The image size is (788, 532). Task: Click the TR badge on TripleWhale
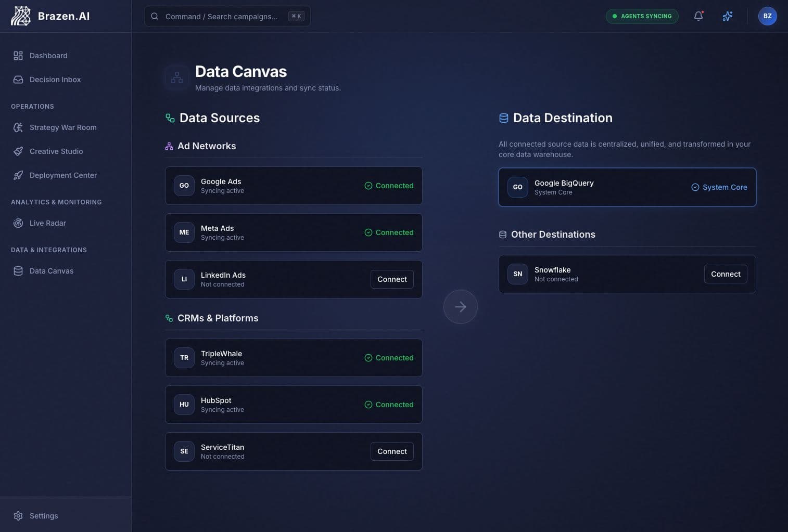[184, 358]
